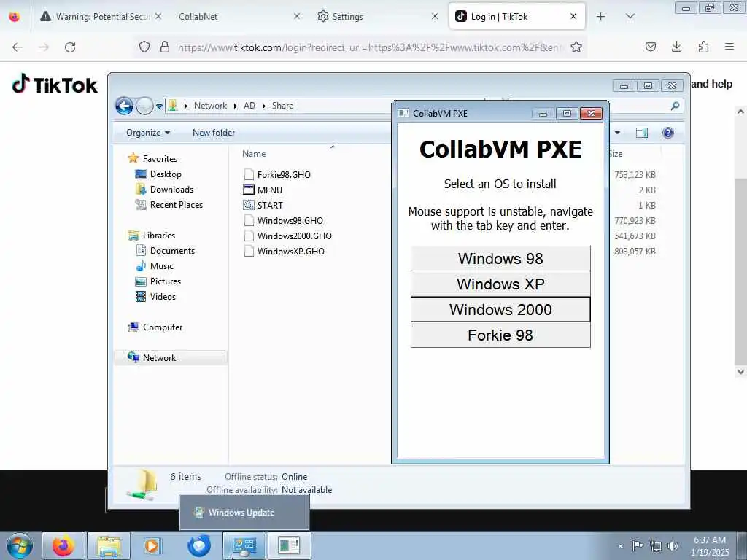Select the Log in | TikTok tab
Image resolution: width=747 pixels, height=560 pixels.
tap(517, 17)
